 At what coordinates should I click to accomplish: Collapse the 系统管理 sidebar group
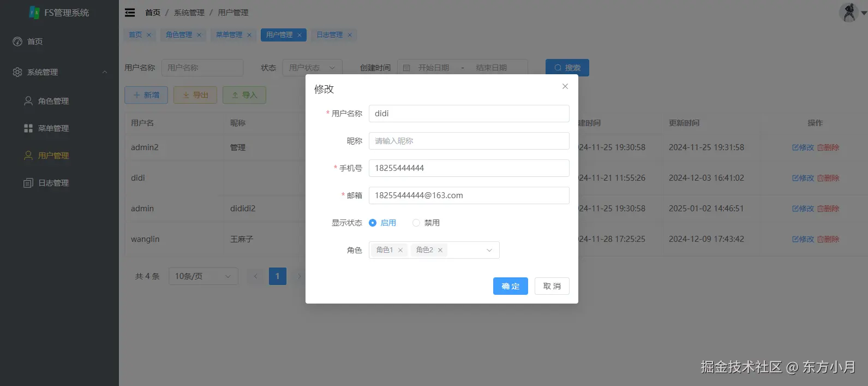tap(59, 72)
